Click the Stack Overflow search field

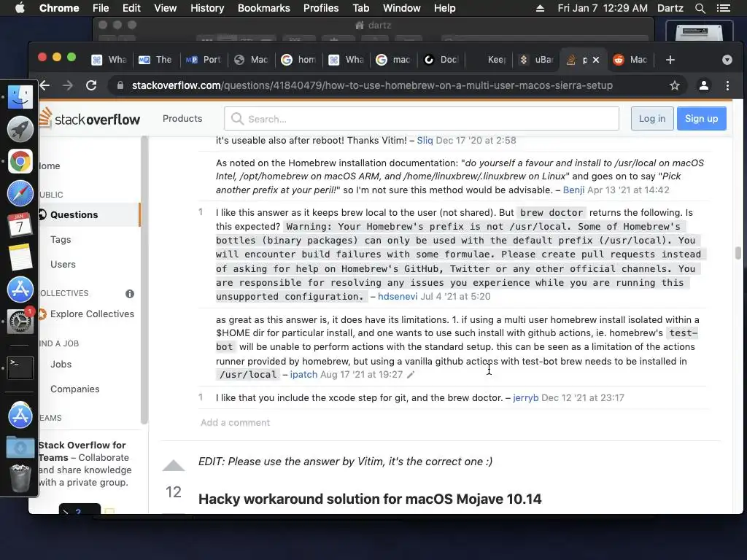pos(422,119)
